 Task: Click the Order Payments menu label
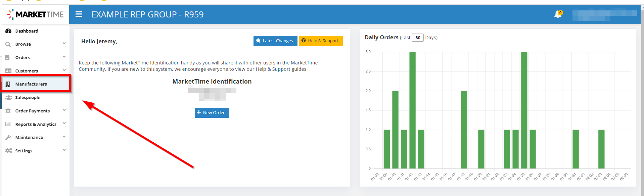[x=33, y=111]
